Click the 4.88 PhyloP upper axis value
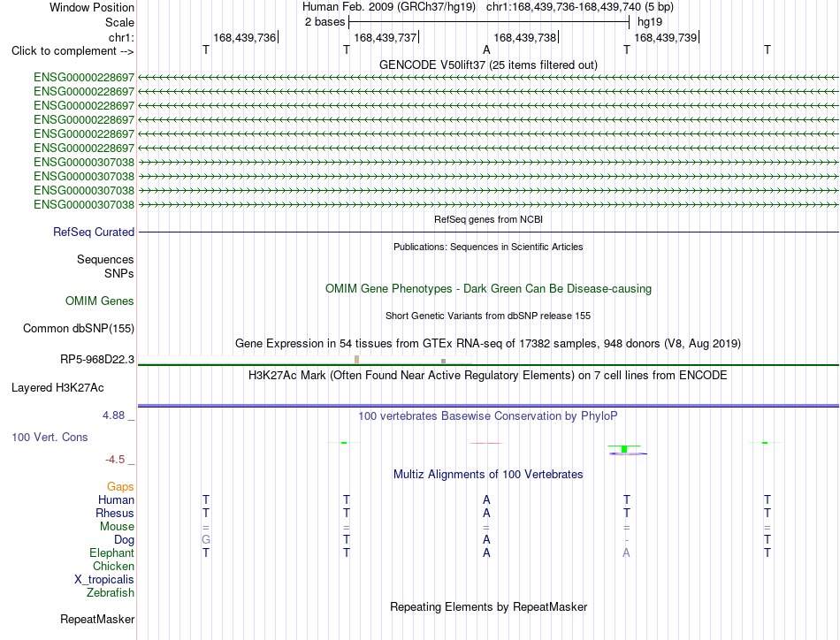840x640 pixels. click(x=113, y=415)
